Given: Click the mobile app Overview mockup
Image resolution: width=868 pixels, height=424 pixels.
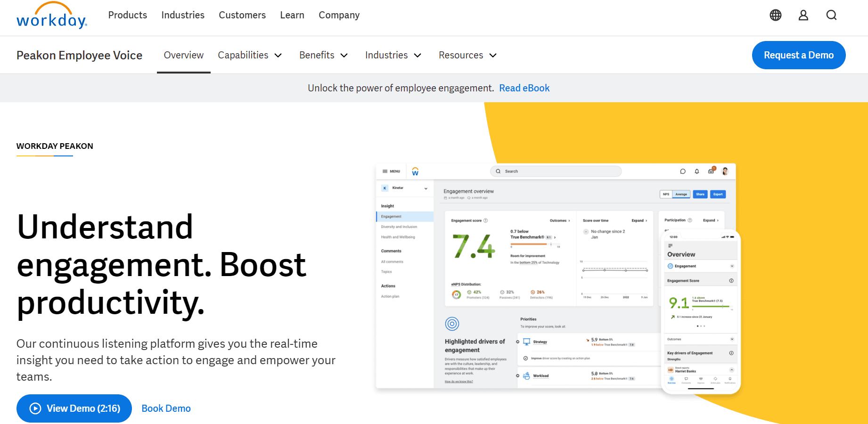Looking at the screenshot, I should coord(701,312).
